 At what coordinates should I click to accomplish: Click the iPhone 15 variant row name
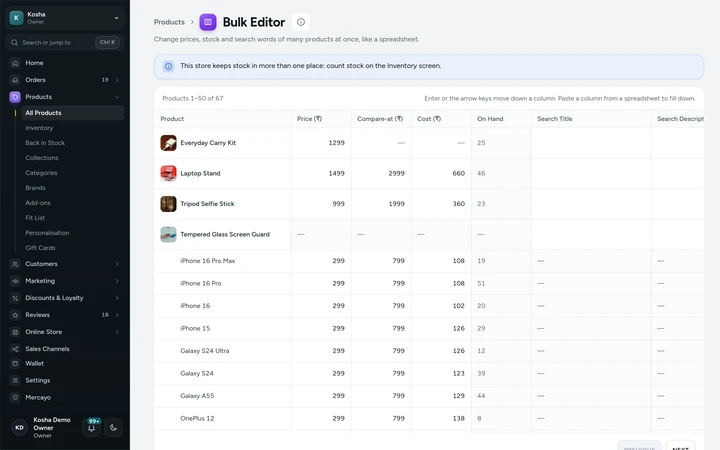coord(195,328)
